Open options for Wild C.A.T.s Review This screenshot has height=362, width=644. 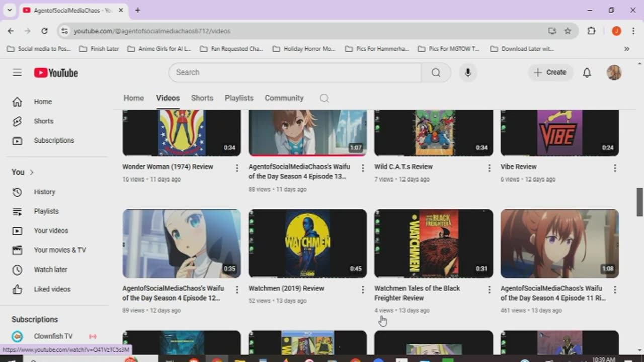[489, 168]
